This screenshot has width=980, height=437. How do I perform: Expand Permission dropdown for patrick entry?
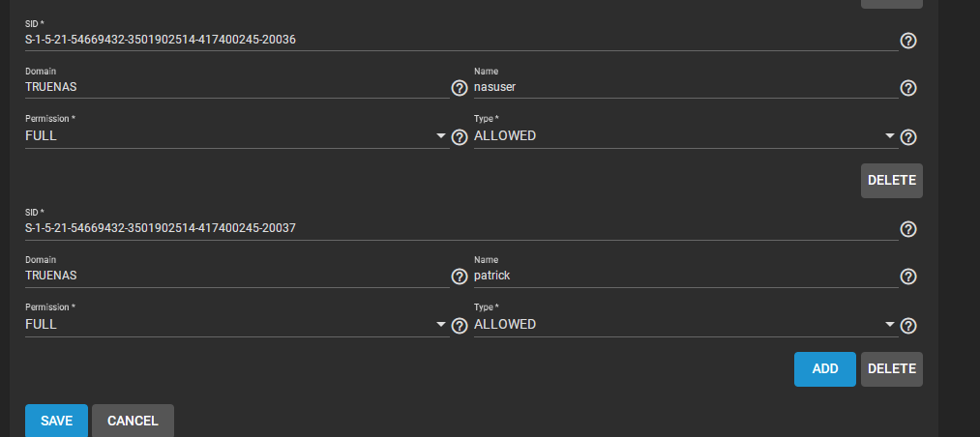(x=237, y=325)
